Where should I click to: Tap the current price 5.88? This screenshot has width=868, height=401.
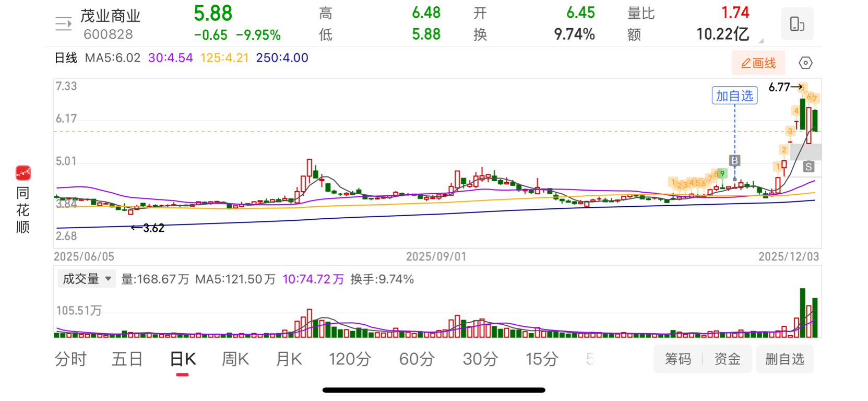(213, 14)
